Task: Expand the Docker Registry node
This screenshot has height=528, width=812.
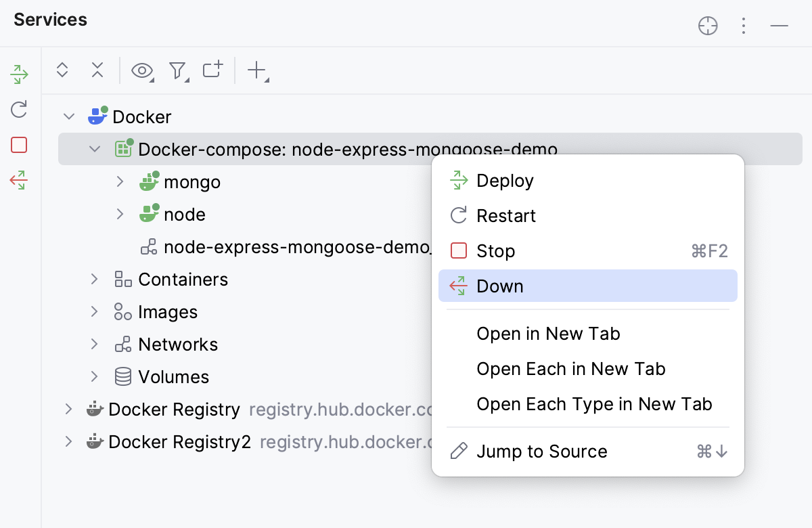Action: 68,409
